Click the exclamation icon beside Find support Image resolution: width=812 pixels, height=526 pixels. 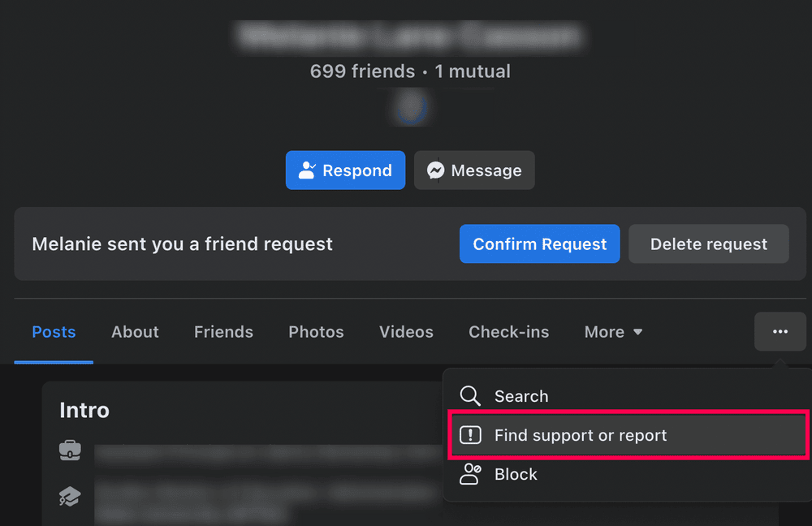coord(469,435)
